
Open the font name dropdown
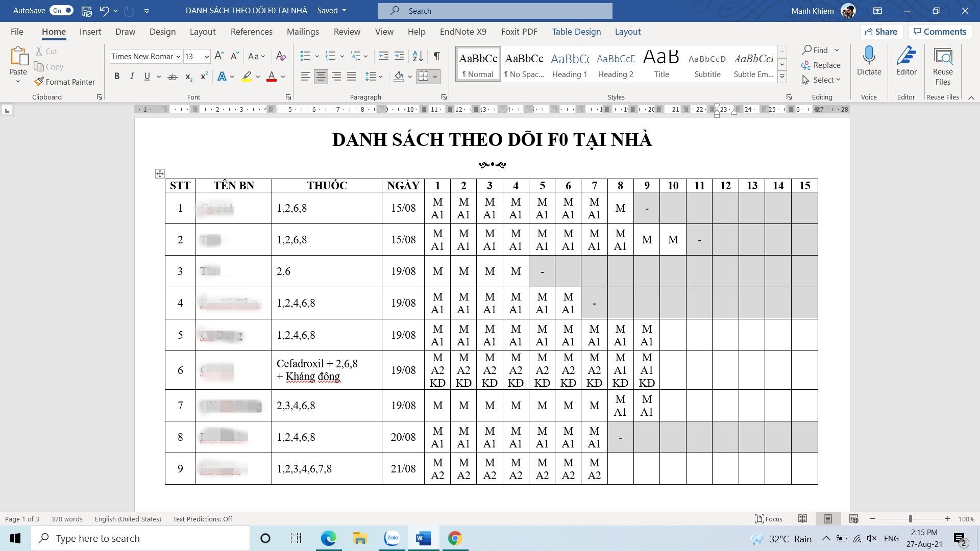(178, 57)
